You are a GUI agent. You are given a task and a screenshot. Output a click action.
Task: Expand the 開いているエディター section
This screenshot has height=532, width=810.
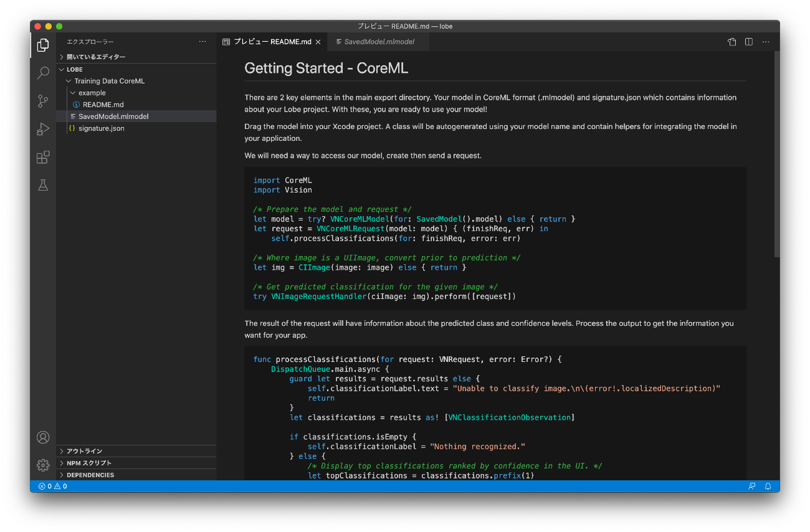[x=136, y=57]
